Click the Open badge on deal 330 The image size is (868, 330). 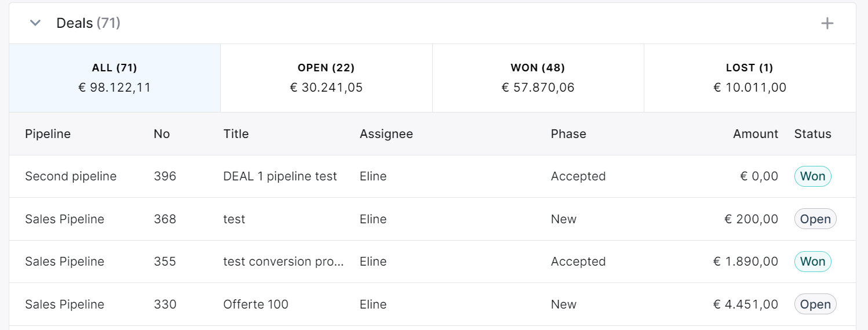(815, 304)
